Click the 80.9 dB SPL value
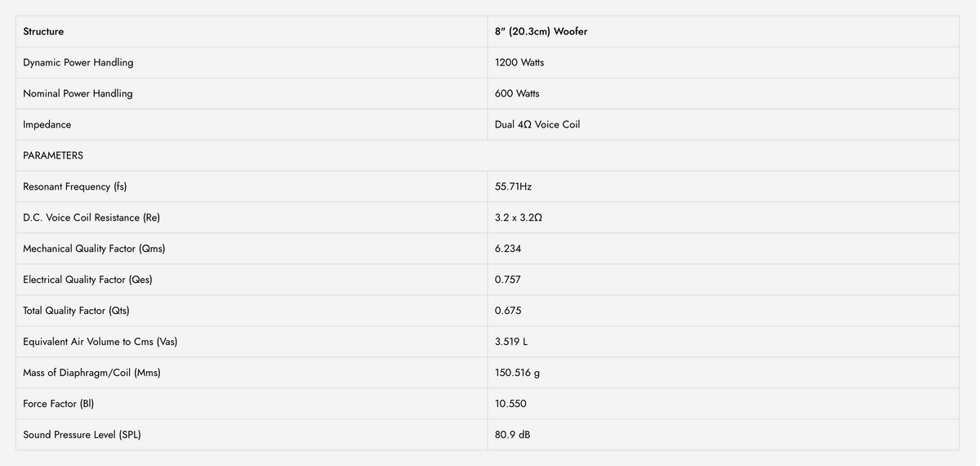This screenshot has width=980, height=466. pyautogui.click(x=512, y=435)
